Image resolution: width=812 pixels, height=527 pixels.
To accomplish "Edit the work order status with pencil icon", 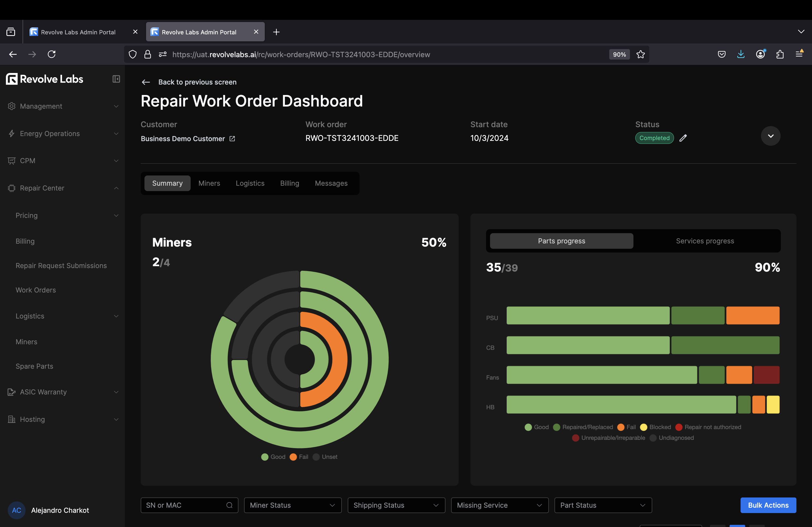I will coord(684,138).
